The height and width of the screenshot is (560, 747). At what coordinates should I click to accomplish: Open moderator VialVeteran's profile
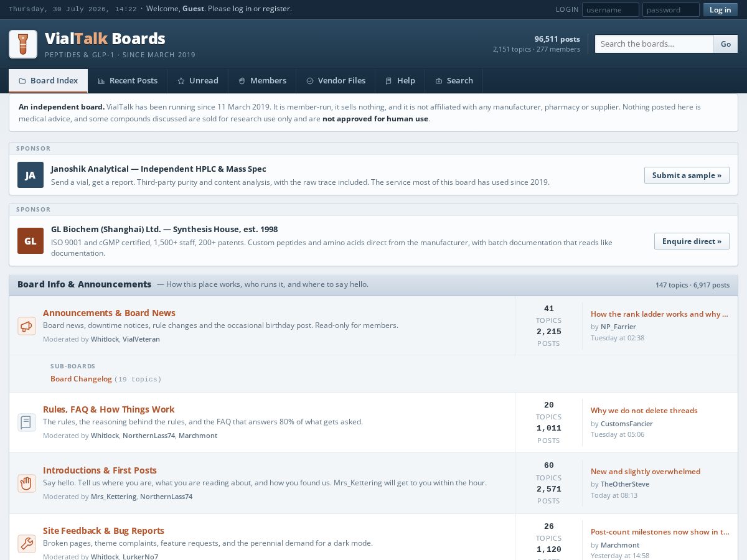pos(141,339)
